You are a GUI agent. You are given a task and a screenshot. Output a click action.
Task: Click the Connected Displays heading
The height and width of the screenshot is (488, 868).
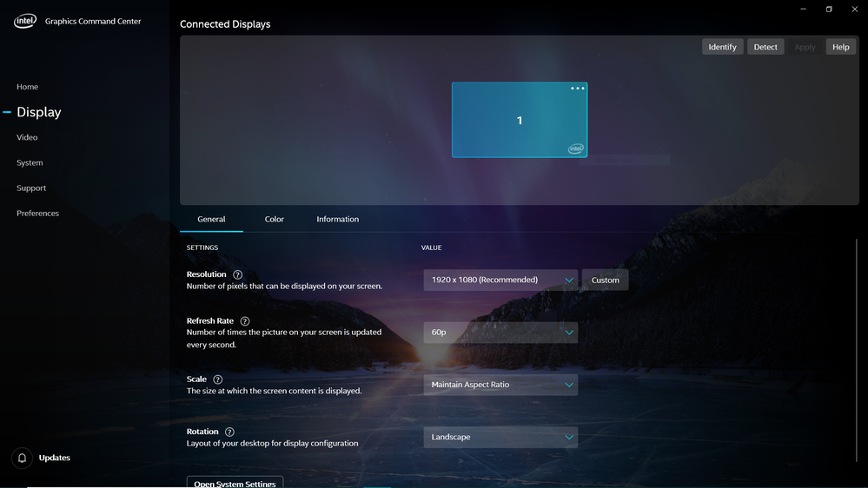pos(225,24)
